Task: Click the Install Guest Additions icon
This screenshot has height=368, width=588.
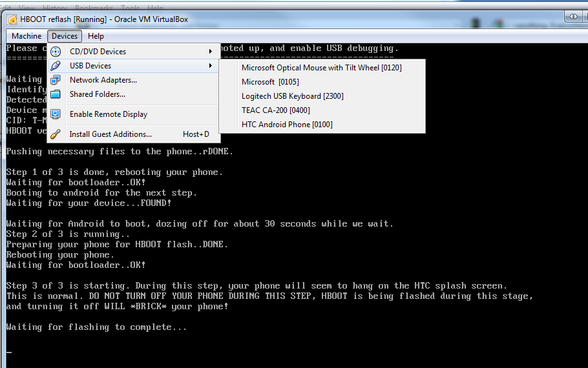Action: (x=56, y=134)
